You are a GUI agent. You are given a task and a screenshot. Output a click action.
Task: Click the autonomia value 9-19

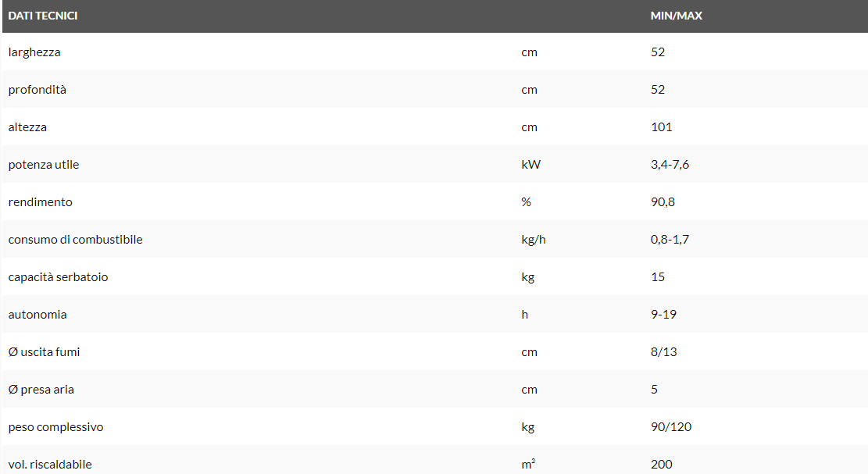coord(663,315)
